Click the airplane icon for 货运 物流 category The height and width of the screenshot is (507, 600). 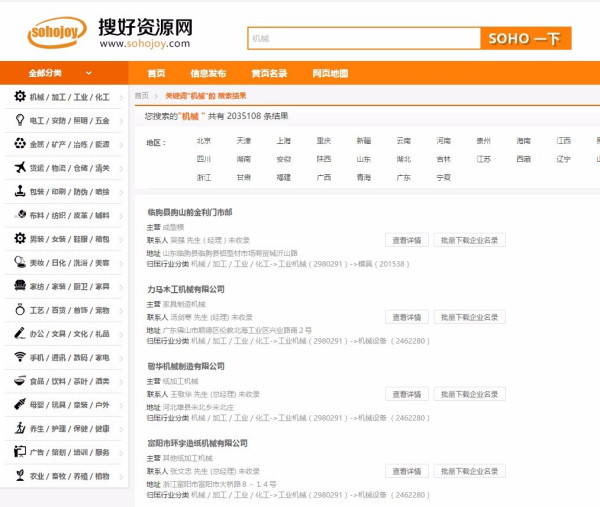tap(19, 168)
